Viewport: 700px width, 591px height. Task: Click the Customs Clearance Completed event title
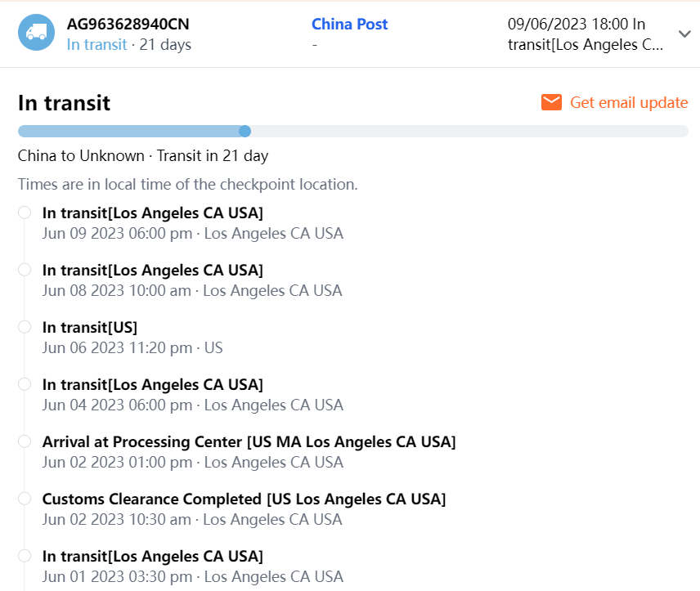click(244, 499)
